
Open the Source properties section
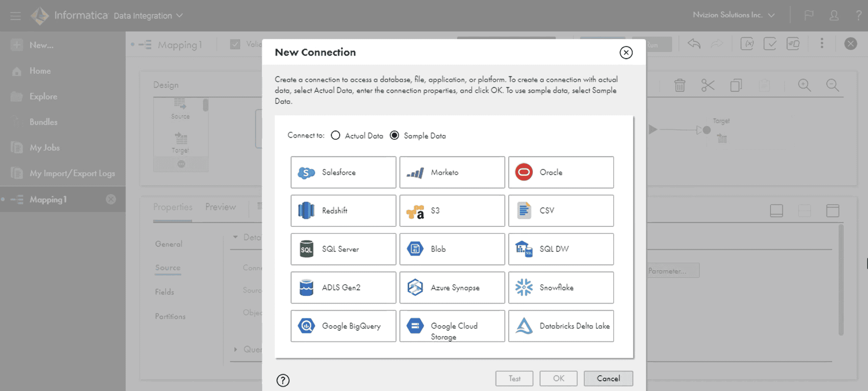[168, 267]
